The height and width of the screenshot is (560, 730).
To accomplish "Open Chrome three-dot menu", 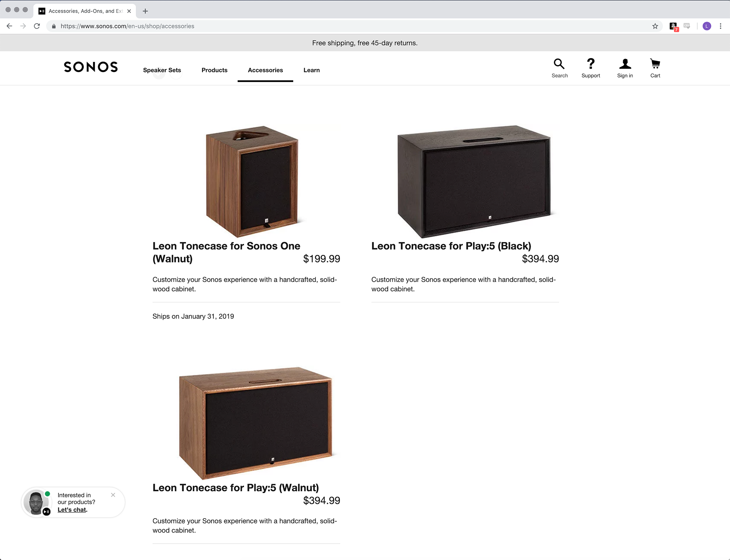I will pos(720,26).
